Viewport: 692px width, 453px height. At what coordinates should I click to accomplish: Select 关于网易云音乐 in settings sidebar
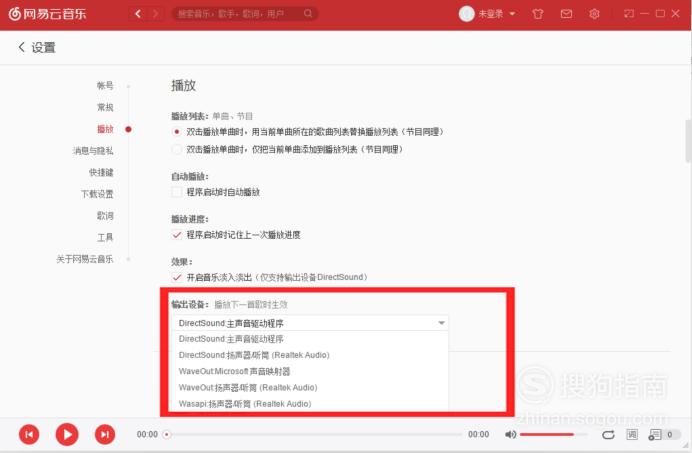(85, 259)
